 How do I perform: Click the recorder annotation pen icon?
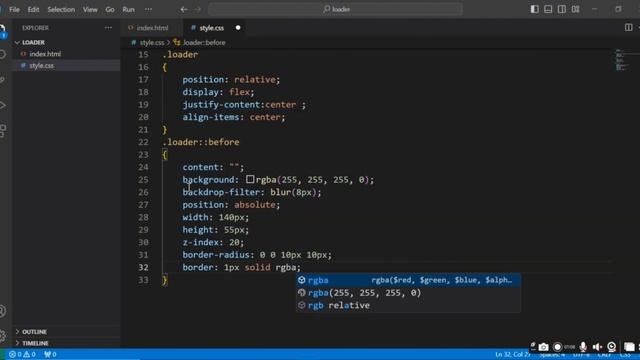point(533,346)
